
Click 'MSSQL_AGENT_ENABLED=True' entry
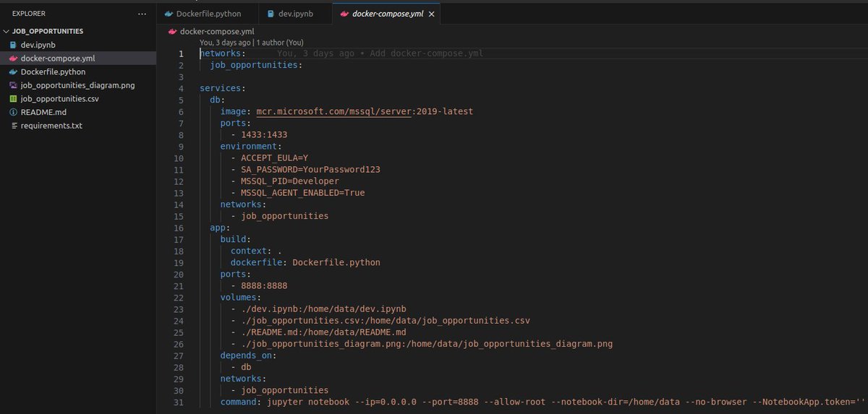tap(303, 192)
